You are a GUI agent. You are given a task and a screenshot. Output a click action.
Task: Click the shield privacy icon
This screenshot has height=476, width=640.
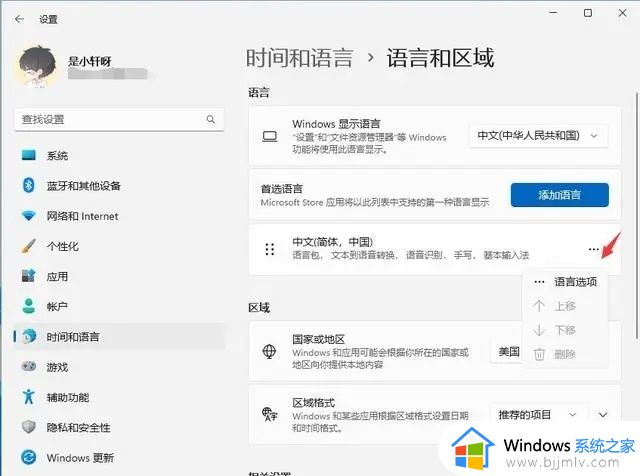(29, 427)
